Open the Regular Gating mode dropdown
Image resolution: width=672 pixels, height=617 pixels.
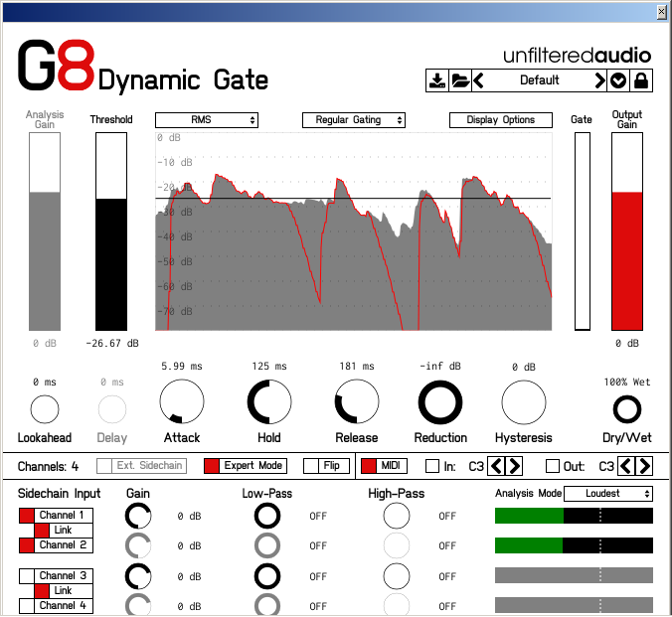(x=354, y=120)
